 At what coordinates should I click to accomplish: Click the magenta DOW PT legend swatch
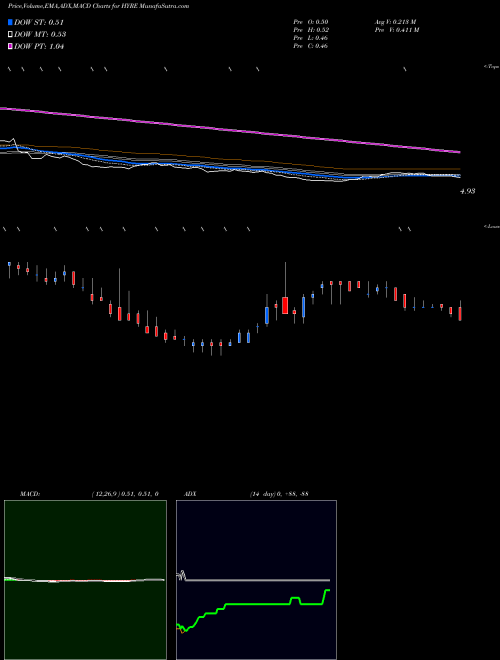coord(10,46)
